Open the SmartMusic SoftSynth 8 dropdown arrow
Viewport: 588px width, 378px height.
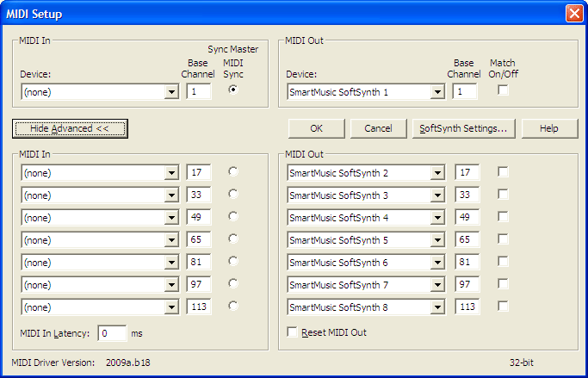(x=437, y=307)
